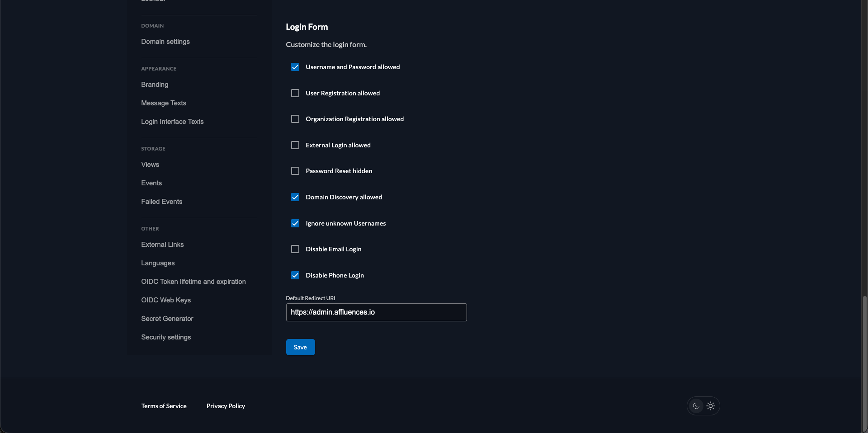Uncheck Username and Password allowed
Screen dimensions: 868x433
[x=295, y=67]
